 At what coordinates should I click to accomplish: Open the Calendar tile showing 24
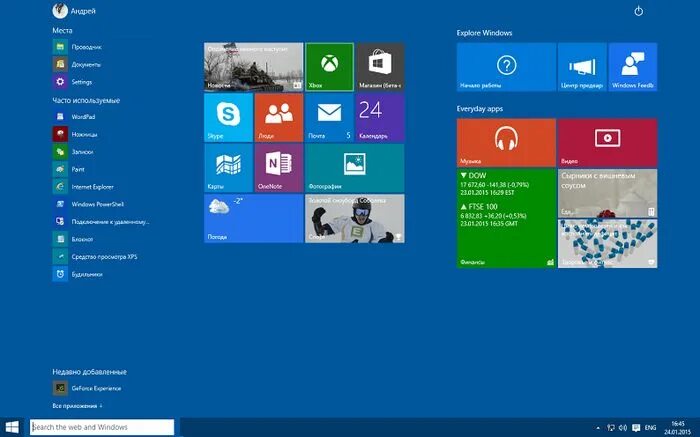coord(380,117)
